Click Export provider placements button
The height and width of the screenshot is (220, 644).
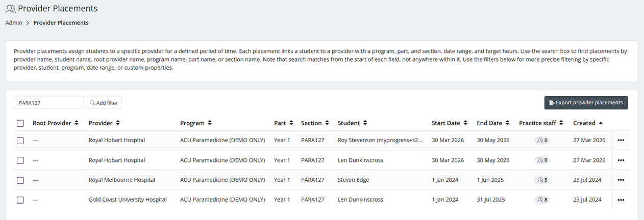[x=586, y=102]
